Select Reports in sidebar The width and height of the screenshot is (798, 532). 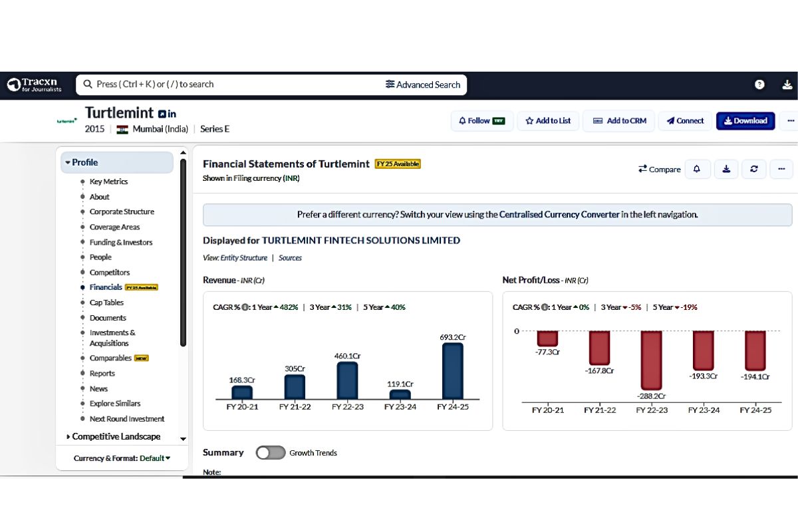point(102,373)
